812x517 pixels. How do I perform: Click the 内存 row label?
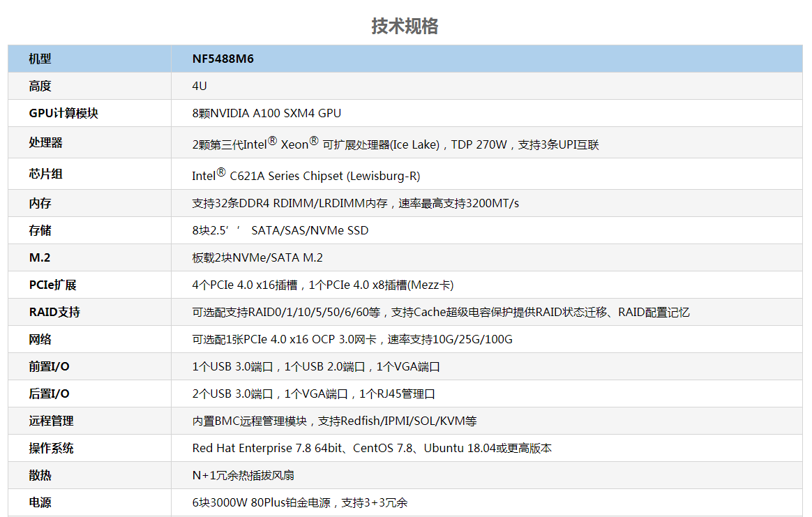[x=40, y=204]
